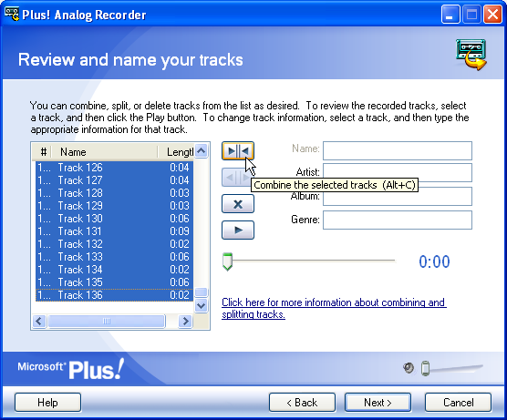Click the delete track X button
The height and width of the screenshot is (420, 507).
(238, 204)
